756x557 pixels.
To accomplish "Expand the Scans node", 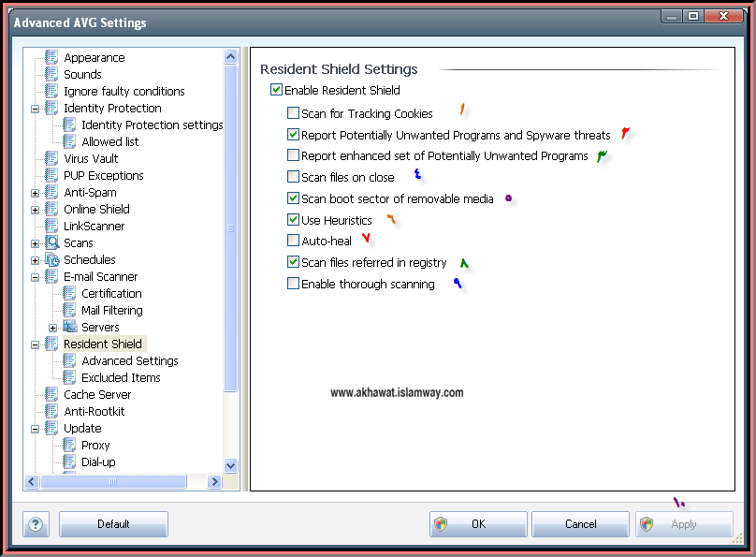I will pos(35,244).
